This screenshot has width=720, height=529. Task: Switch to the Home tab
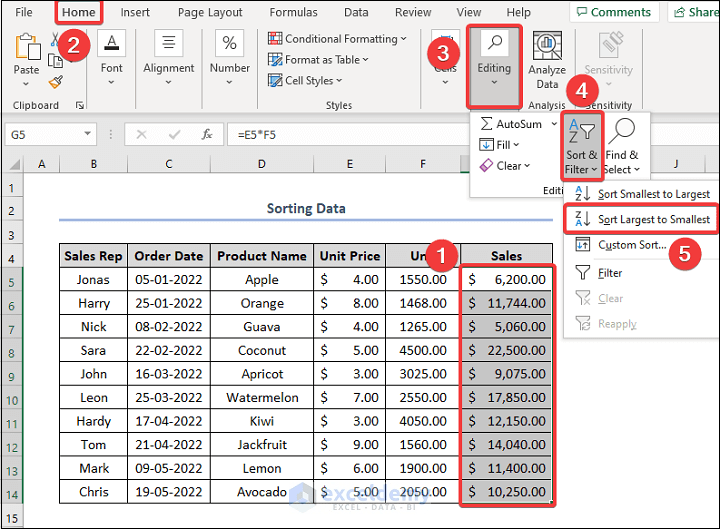coord(79,12)
